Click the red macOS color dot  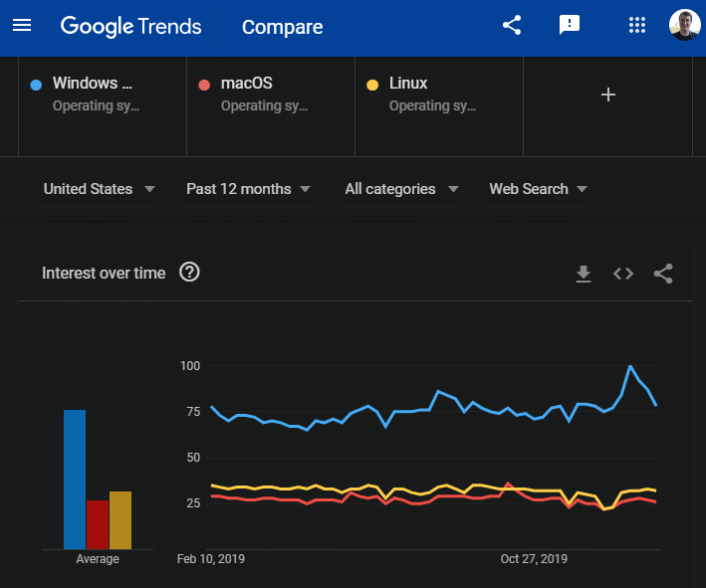point(204,85)
